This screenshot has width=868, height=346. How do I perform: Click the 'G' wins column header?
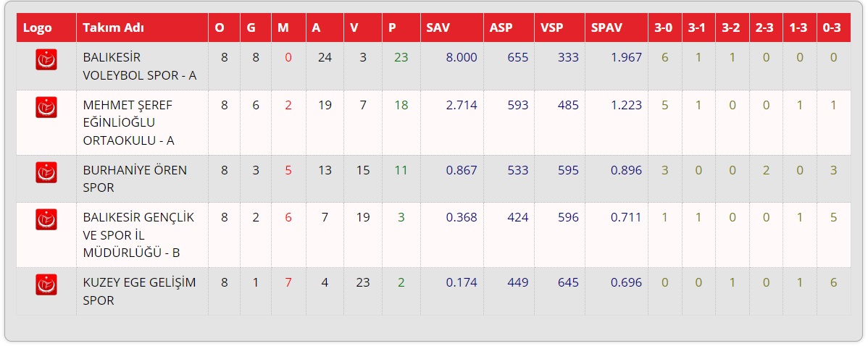tap(251, 28)
